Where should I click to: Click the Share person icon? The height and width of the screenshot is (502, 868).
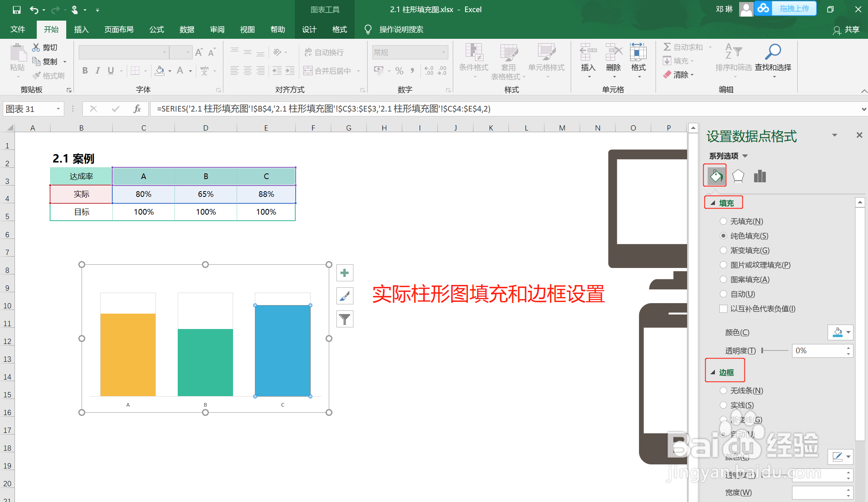(836, 30)
